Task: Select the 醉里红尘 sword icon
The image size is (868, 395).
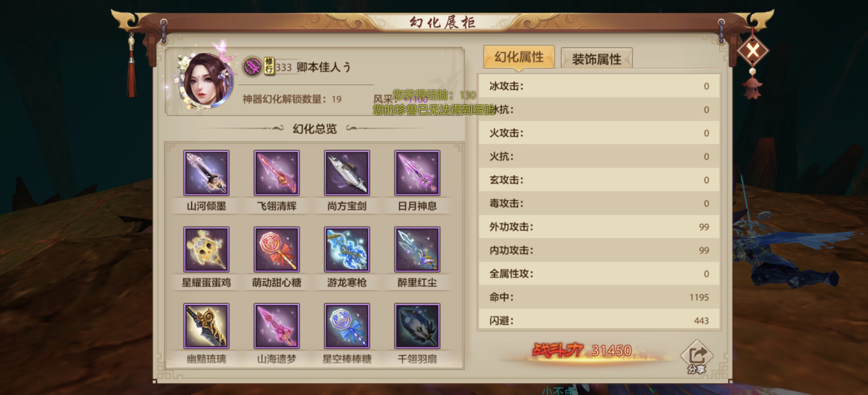Action: (417, 250)
